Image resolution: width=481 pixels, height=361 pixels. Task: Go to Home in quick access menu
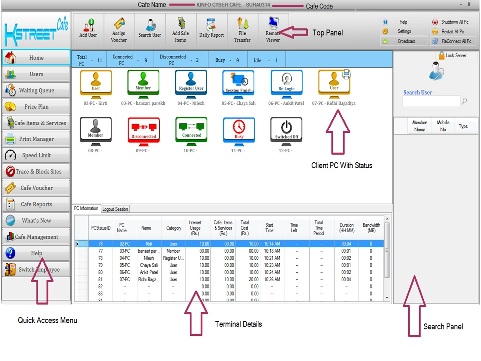click(36, 58)
